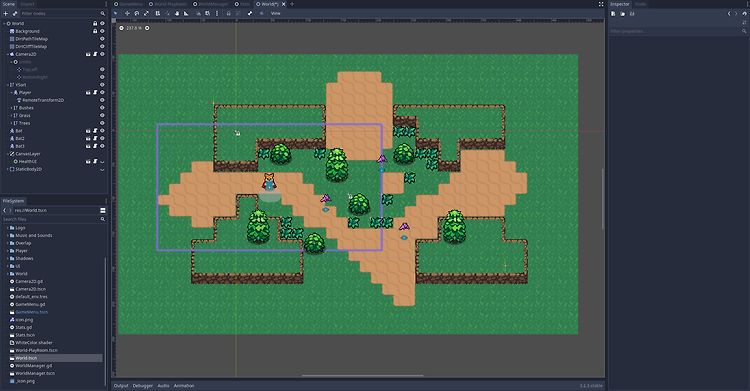The height and width of the screenshot is (391, 750).
Task: Add a new scene tab with plus button
Action: (x=292, y=4)
